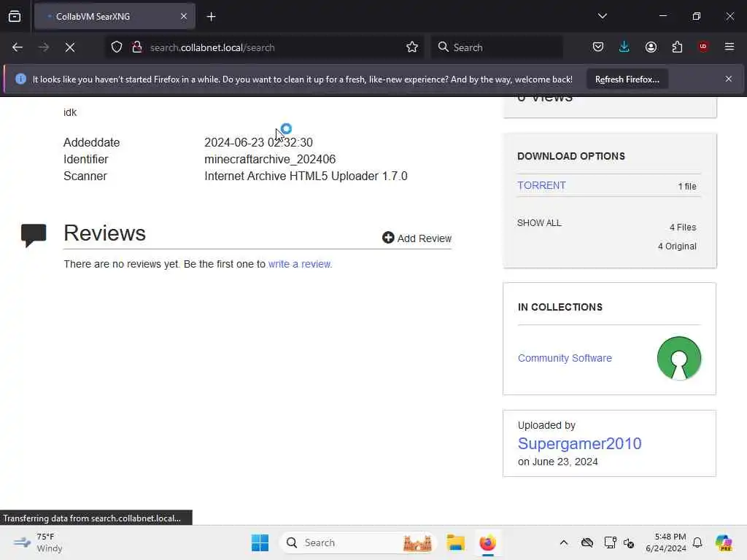
Task: Open the Save to Pocket button
Action: pos(598,47)
